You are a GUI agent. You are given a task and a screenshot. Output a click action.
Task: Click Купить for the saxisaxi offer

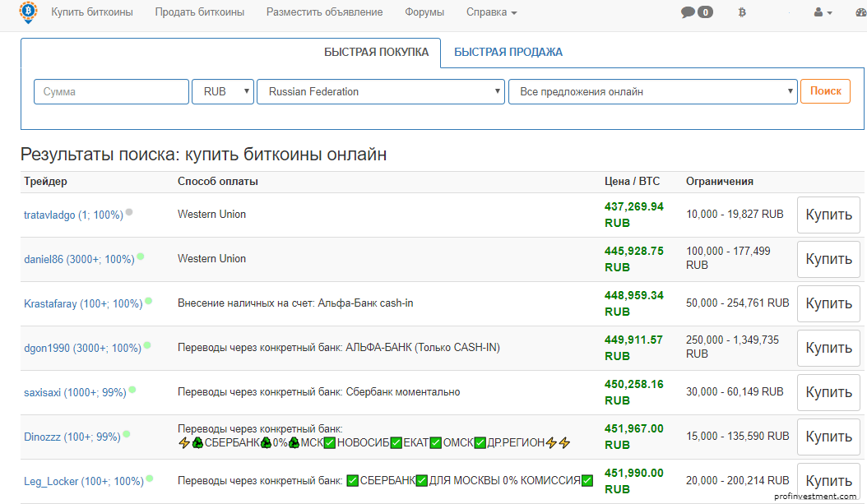tap(828, 392)
